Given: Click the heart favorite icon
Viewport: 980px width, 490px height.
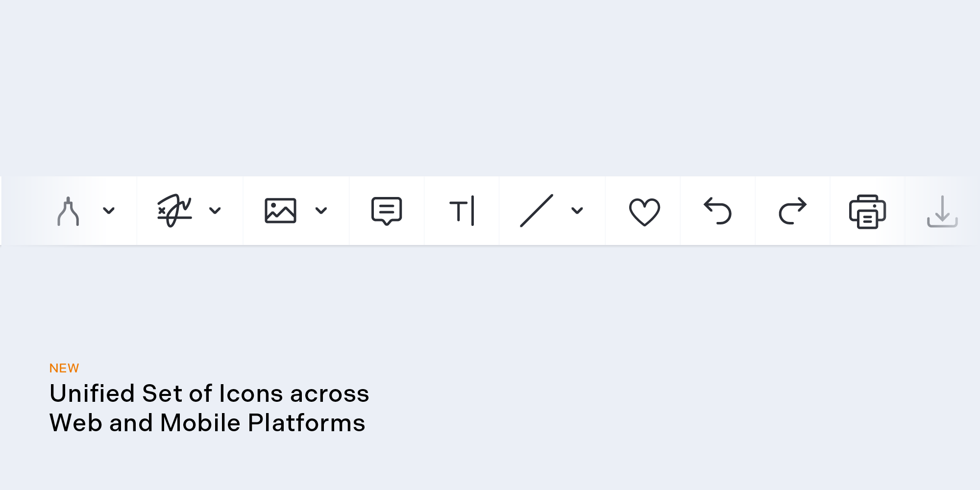Looking at the screenshot, I should point(644,212).
